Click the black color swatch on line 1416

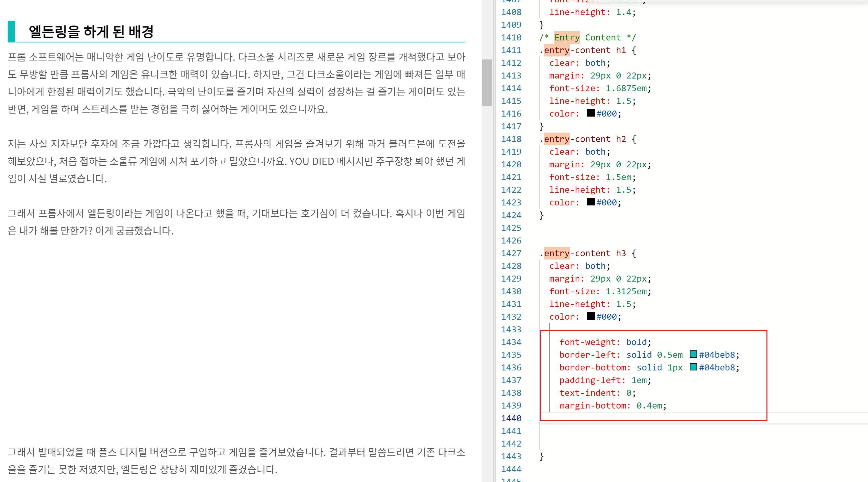click(590, 113)
